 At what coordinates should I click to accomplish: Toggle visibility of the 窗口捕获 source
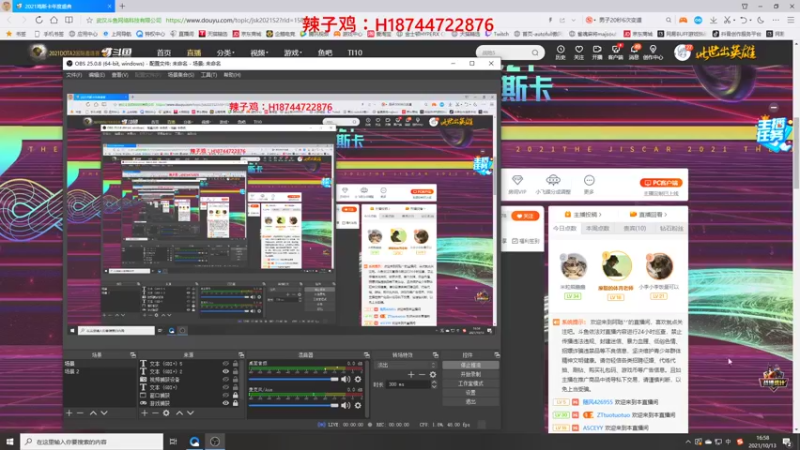[x=226, y=395]
